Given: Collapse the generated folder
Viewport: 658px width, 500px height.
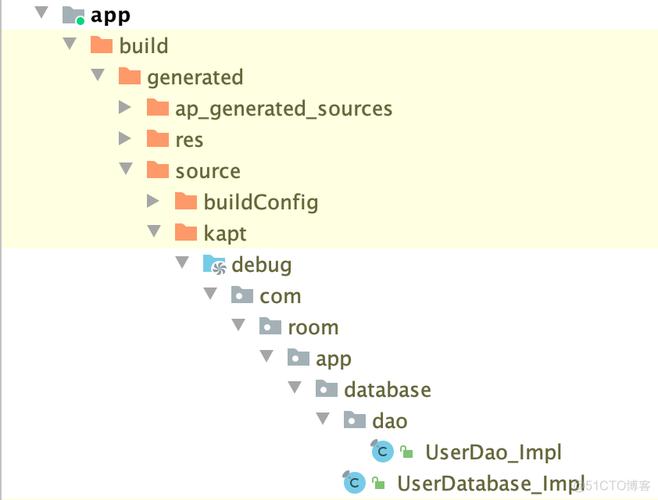Looking at the screenshot, I should 97,76.
